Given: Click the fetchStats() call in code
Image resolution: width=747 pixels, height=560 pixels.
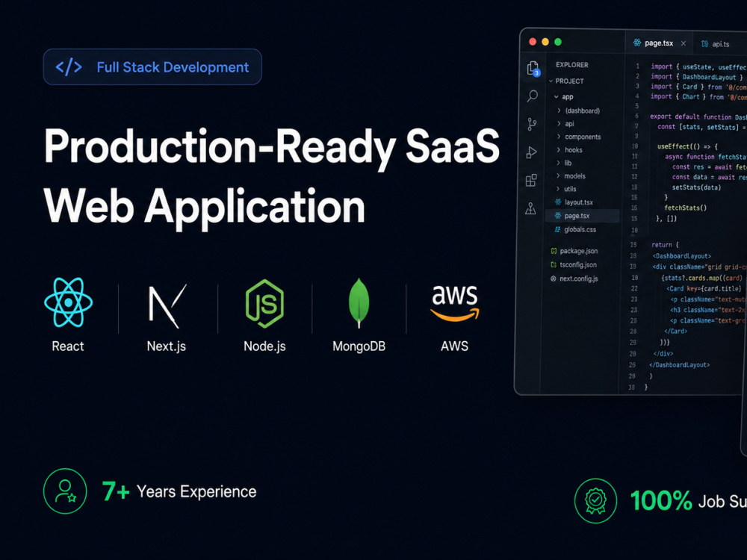Looking at the screenshot, I should point(686,208).
